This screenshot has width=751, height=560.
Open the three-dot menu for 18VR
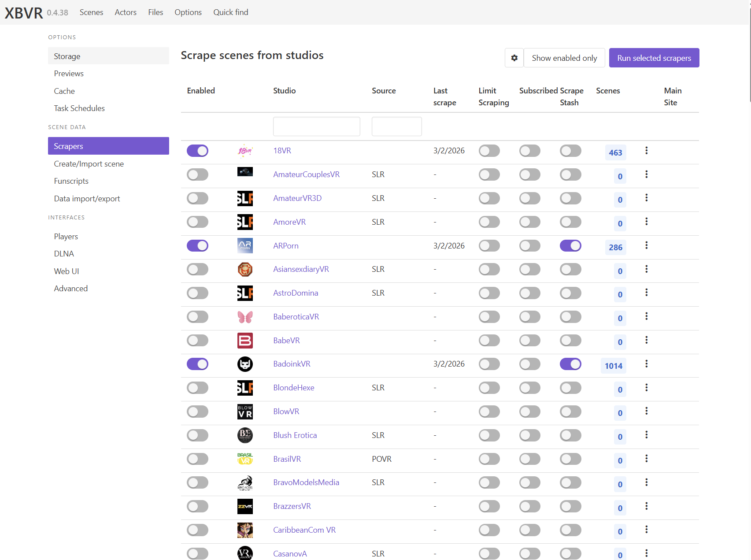pos(646,150)
